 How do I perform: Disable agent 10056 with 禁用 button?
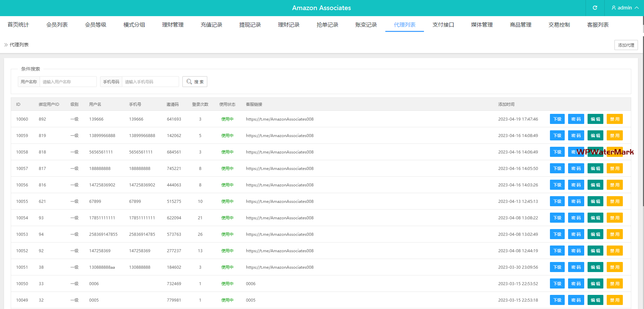(x=614, y=185)
